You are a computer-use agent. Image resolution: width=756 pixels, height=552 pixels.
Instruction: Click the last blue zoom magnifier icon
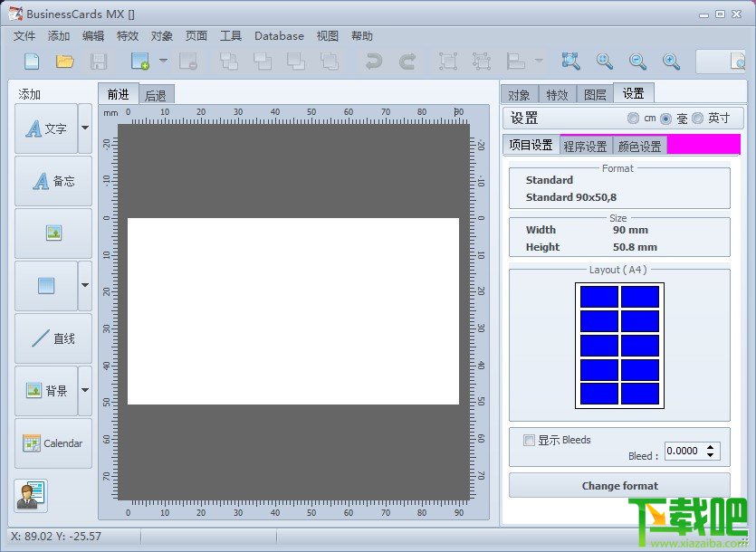671,62
